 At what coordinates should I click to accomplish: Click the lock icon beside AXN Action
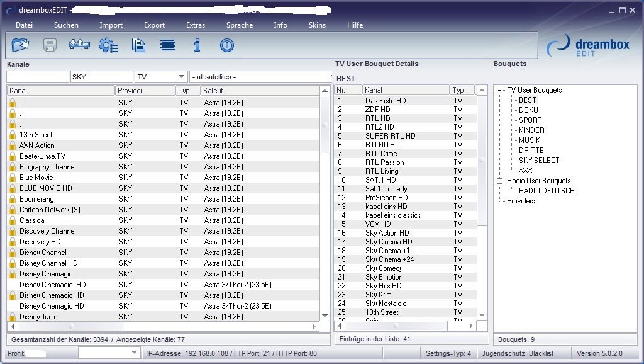tap(13, 145)
